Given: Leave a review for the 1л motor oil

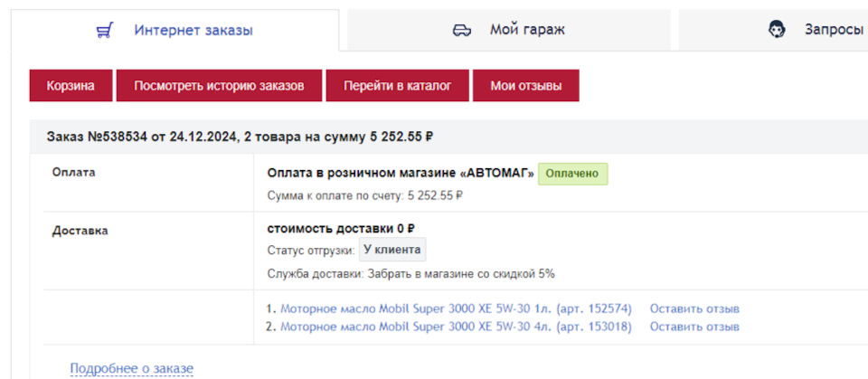Looking at the screenshot, I should pos(694,308).
